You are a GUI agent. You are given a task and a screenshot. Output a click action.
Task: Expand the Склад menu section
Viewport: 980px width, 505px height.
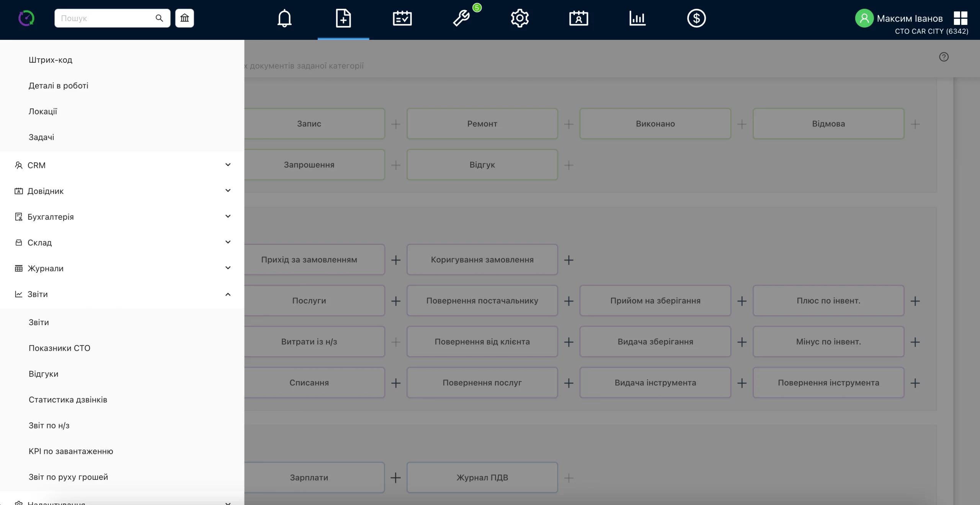pos(122,243)
